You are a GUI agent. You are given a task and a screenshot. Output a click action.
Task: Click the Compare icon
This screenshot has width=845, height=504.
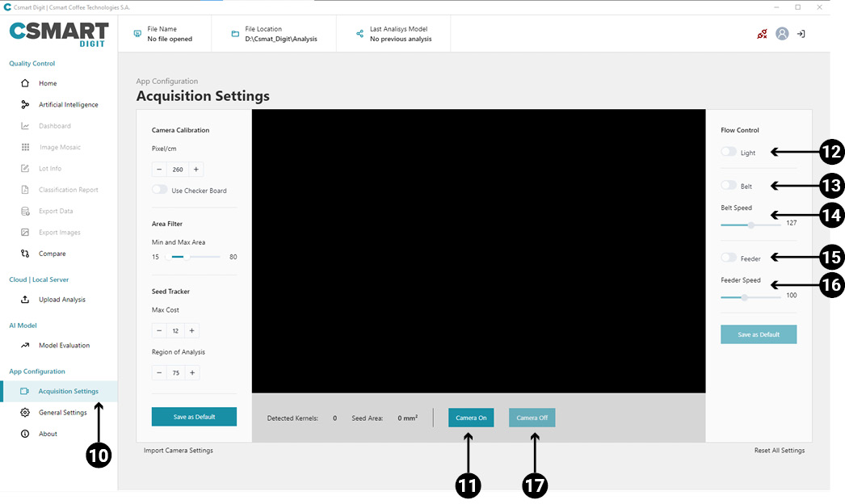tap(25, 254)
